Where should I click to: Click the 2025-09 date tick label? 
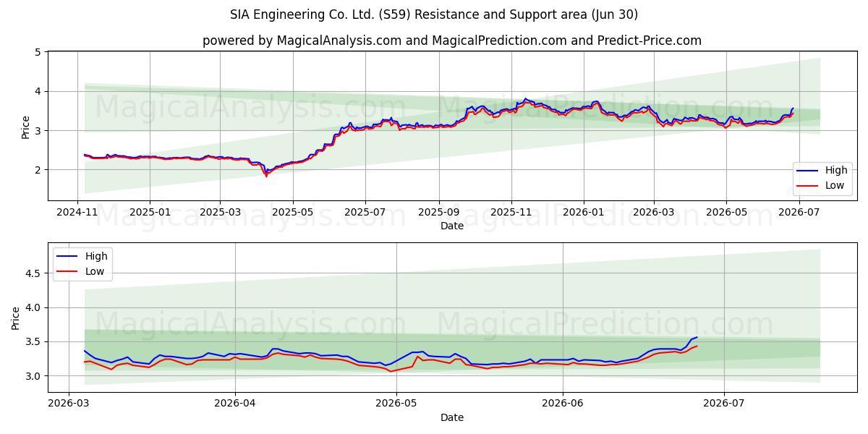pyautogui.click(x=438, y=213)
